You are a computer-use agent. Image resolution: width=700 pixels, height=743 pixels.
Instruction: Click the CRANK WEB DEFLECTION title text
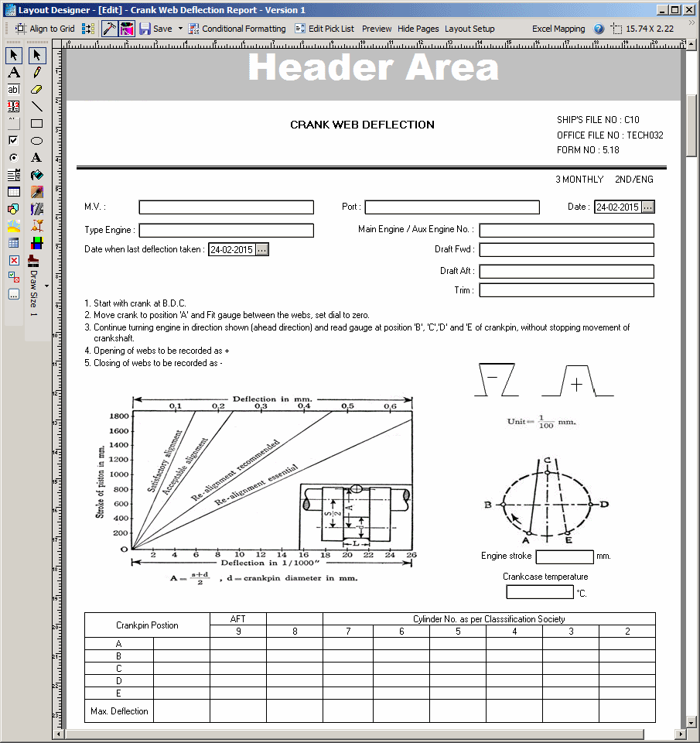click(362, 125)
